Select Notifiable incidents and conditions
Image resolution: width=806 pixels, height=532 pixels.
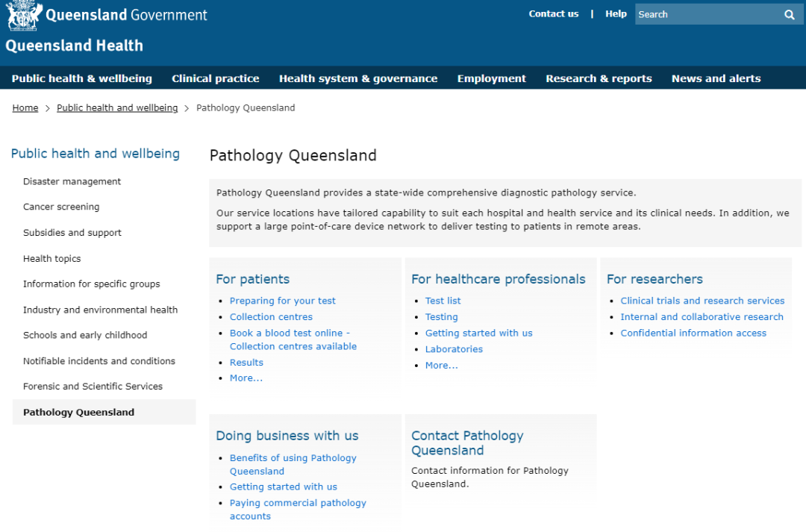[x=99, y=361]
